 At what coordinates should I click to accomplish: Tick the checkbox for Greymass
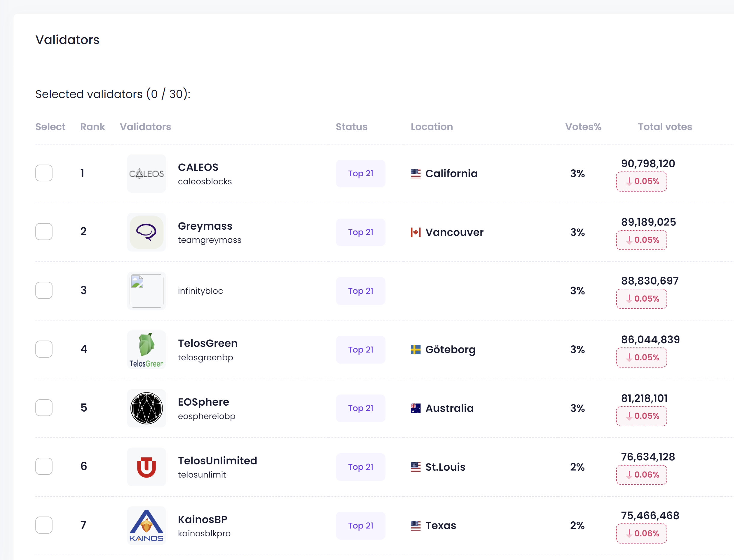point(44,232)
